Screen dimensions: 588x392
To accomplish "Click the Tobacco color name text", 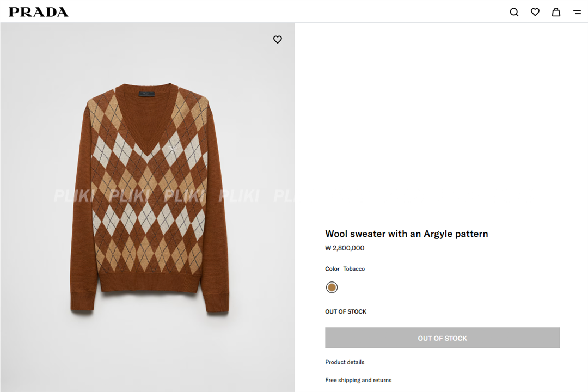I will click(x=354, y=269).
